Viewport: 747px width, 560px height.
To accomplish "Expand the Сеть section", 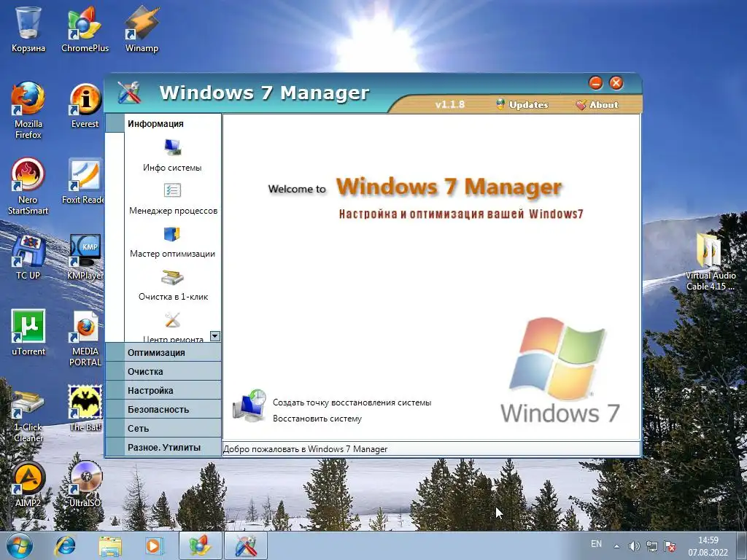I will coord(163,429).
